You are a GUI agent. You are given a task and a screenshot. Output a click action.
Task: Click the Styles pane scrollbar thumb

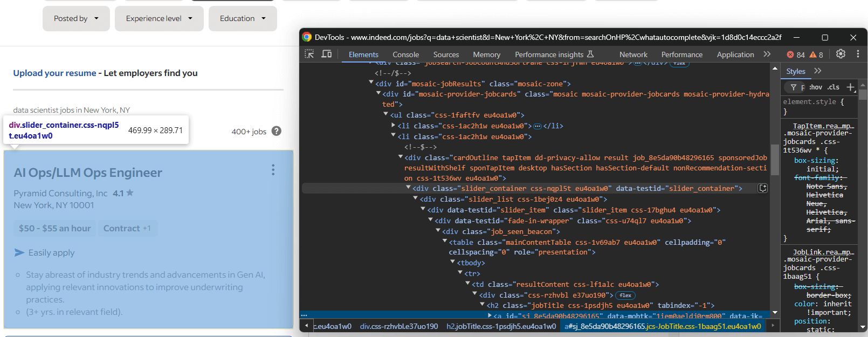coord(863,94)
